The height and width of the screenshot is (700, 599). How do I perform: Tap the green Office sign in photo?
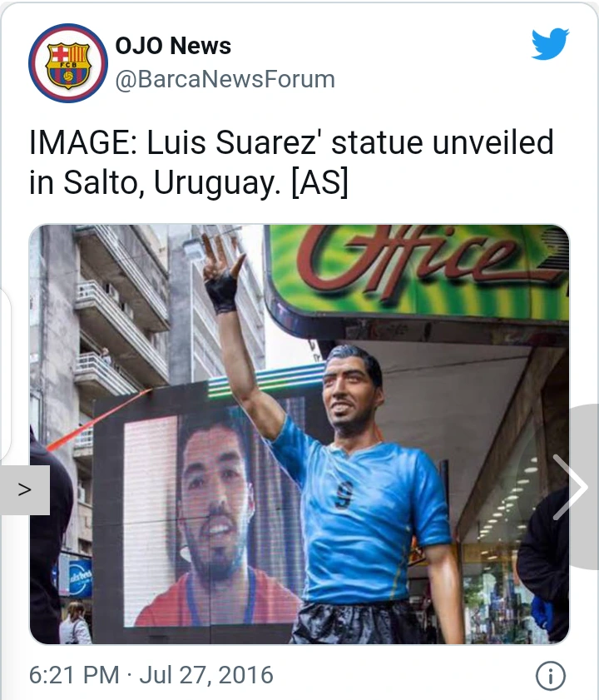(x=419, y=272)
